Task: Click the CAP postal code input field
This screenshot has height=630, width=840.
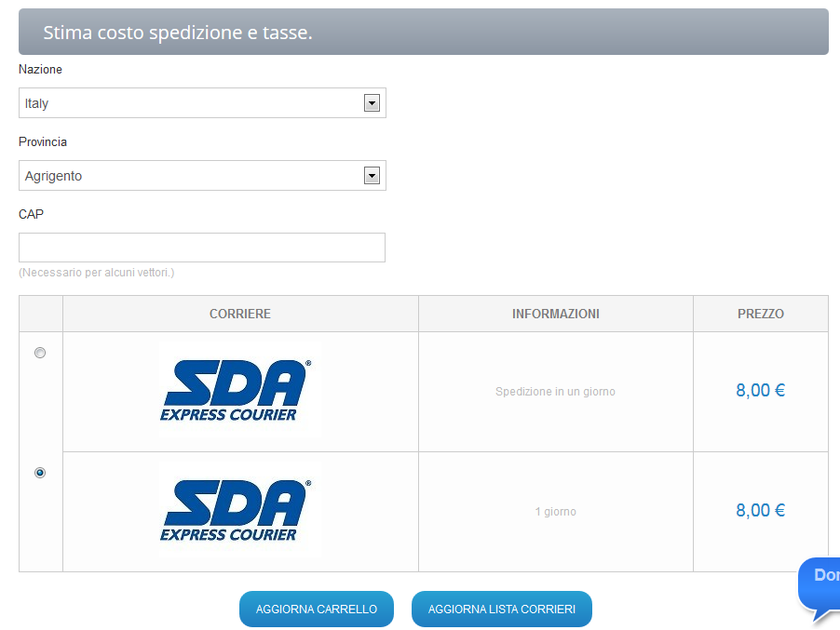Action: (x=202, y=248)
